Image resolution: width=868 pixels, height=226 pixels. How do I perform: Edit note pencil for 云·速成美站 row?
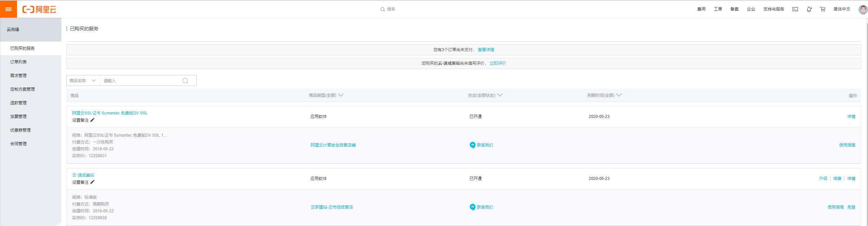[x=92, y=182]
